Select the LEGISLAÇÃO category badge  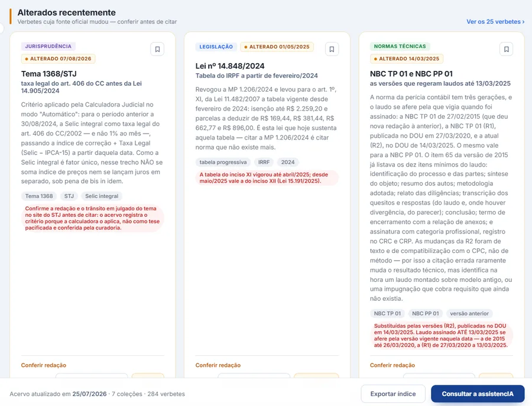click(216, 47)
